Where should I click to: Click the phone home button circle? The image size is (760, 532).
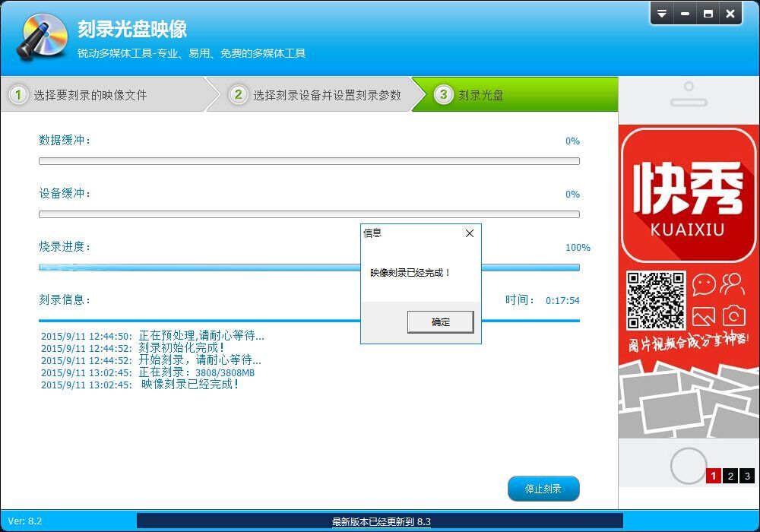click(689, 465)
